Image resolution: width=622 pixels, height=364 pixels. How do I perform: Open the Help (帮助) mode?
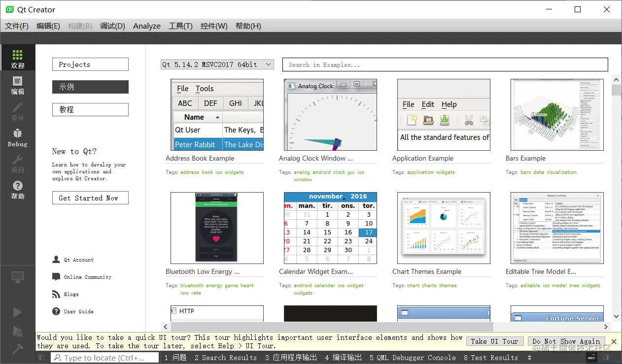[x=18, y=189]
